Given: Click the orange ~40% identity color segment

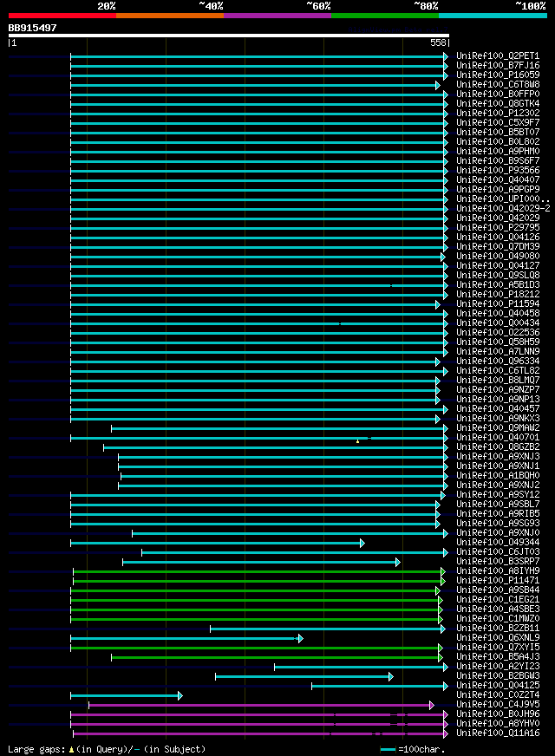Looking at the screenshot, I should [170, 16].
